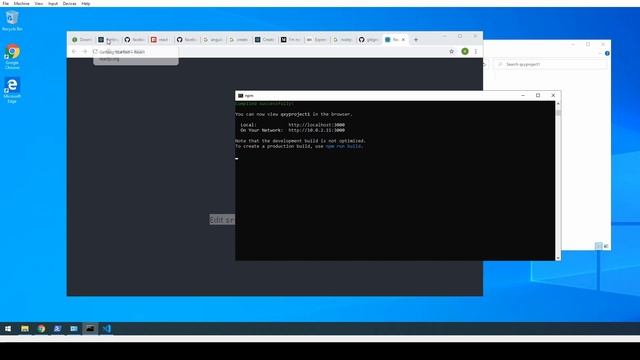This screenshot has width=640, height=360.
Task: Open a new Chrome tab with plus button
Action: click(416, 40)
